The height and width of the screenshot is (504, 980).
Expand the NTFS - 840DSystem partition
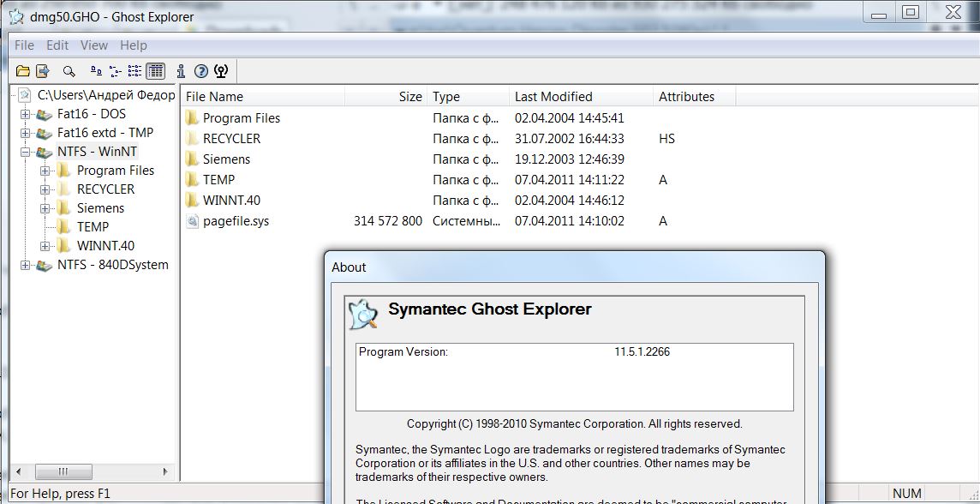[x=25, y=265]
